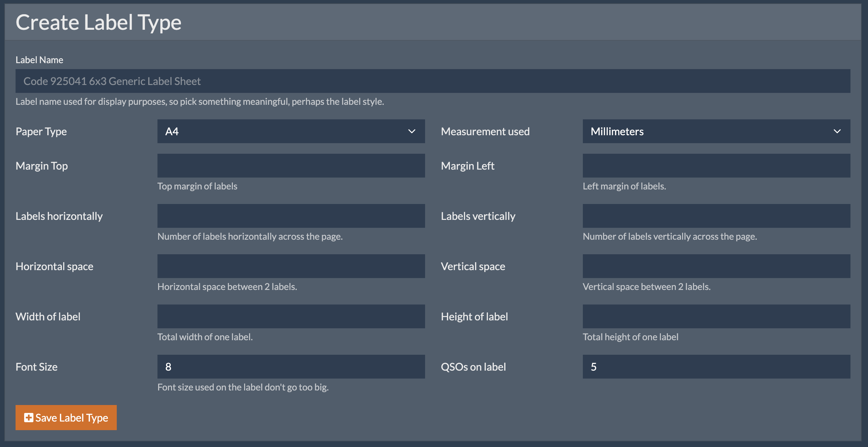Click into the Horizontal space field
Screen dimensions: 868x447
point(291,266)
